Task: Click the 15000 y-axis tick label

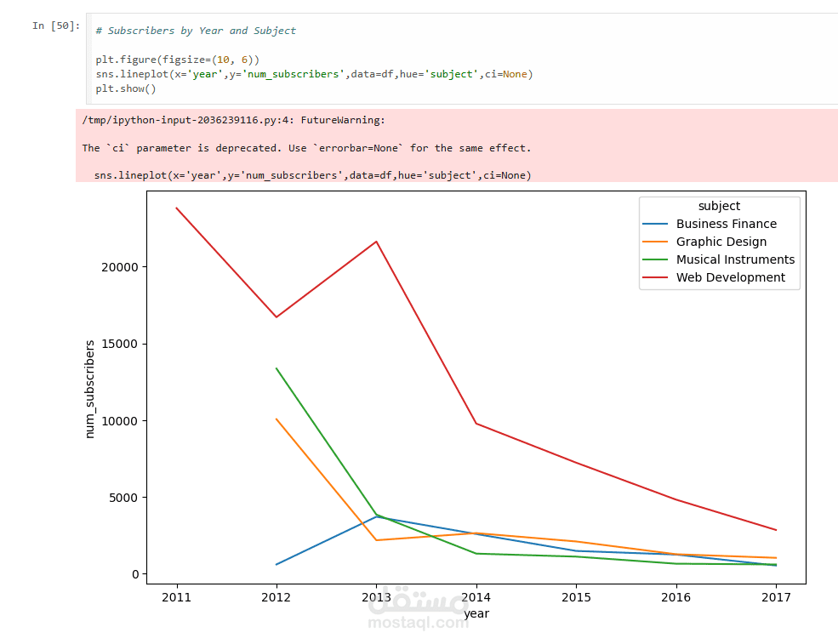Action: 120,345
